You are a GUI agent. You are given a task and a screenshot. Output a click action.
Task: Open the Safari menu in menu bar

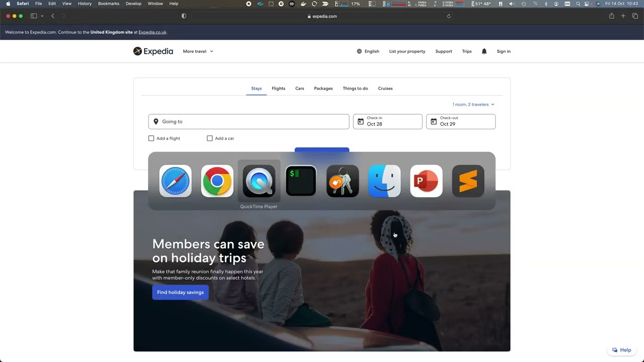[x=23, y=4]
